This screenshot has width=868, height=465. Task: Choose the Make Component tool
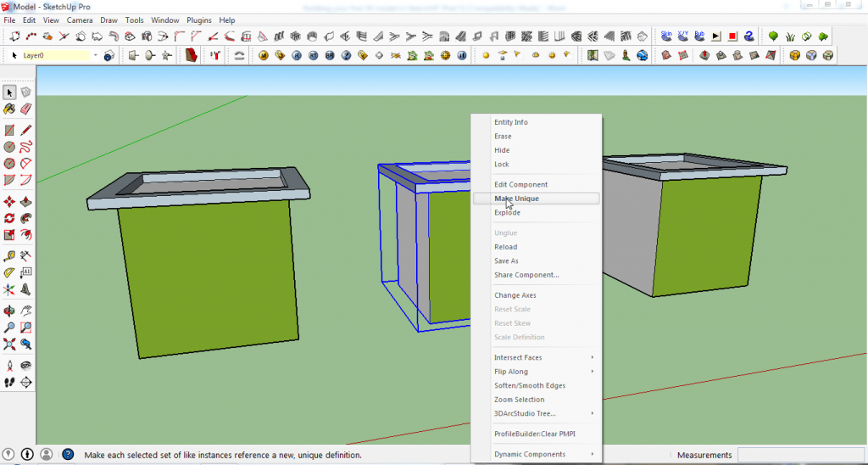(x=25, y=92)
